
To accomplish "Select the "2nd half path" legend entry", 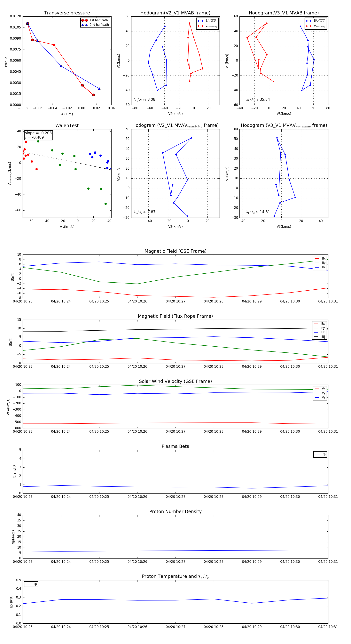I will [x=95, y=25].
